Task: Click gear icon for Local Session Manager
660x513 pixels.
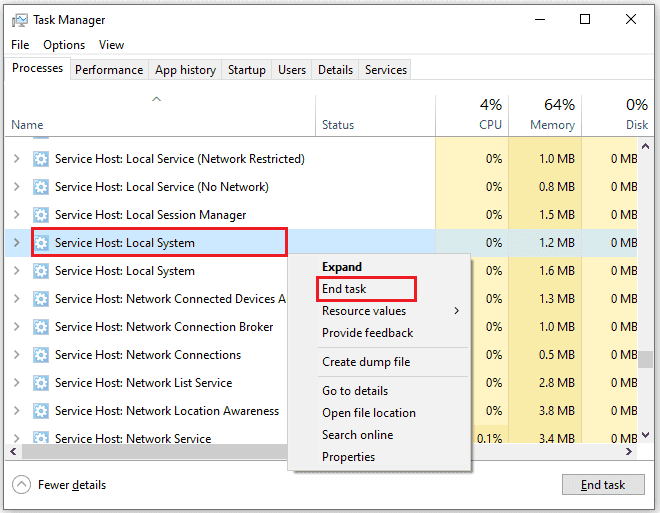Action: (x=41, y=215)
